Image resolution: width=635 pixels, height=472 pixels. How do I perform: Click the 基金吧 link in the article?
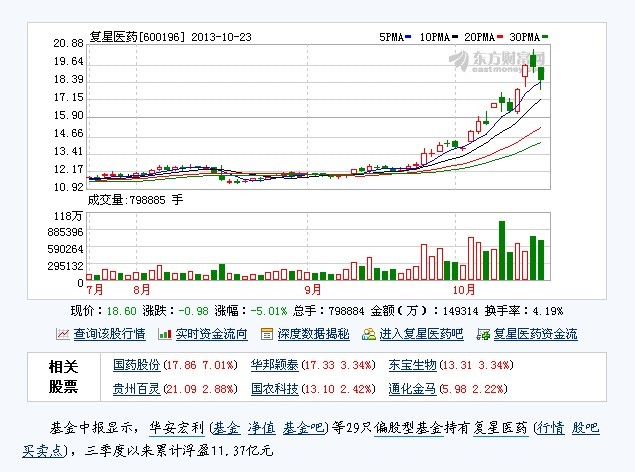pyautogui.click(x=303, y=428)
